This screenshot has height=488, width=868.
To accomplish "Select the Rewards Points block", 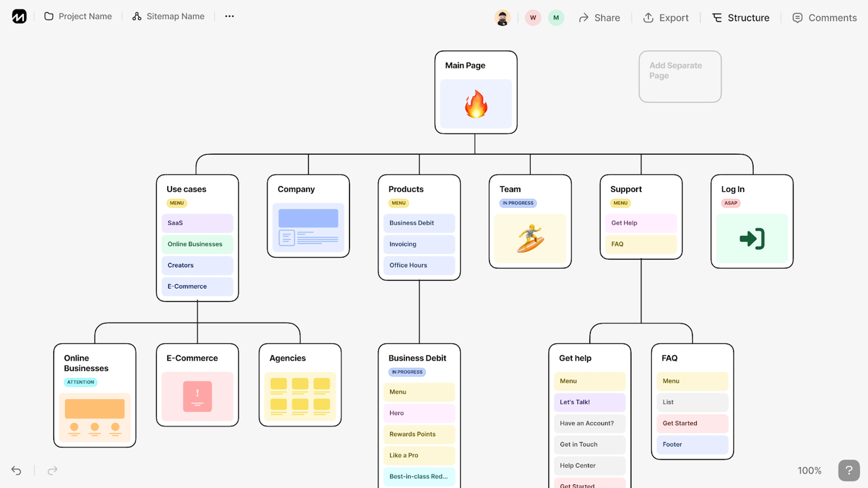I will coord(419,434).
